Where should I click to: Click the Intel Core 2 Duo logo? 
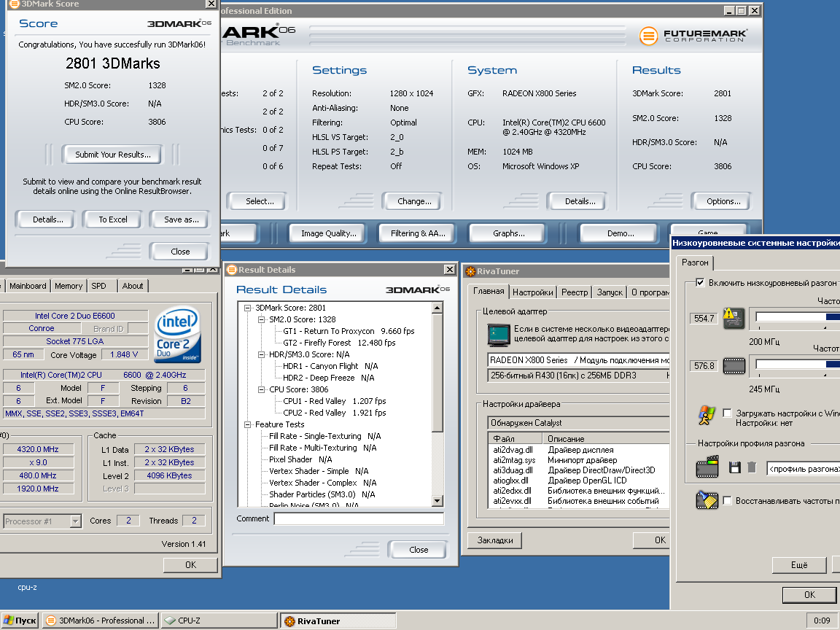coord(178,334)
